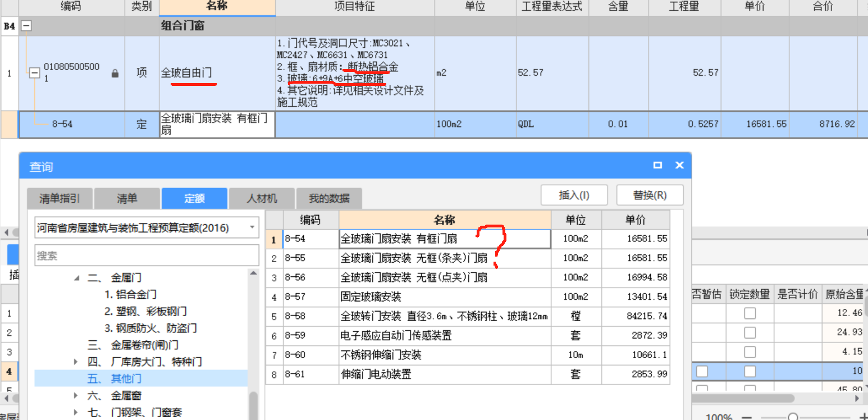Viewport: 868px width, 420px height.
Task: Collapse the B4 组合门窗 section
Action: [x=26, y=26]
